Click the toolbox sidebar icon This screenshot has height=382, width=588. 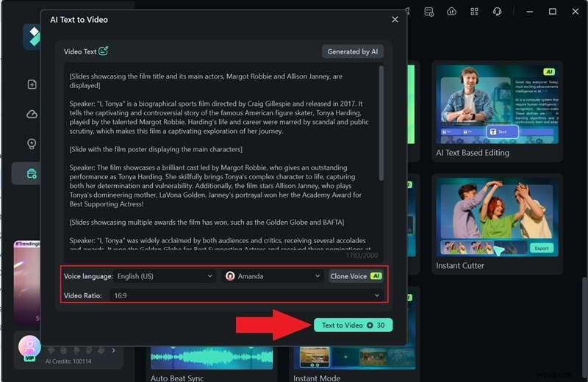pos(32,173)
